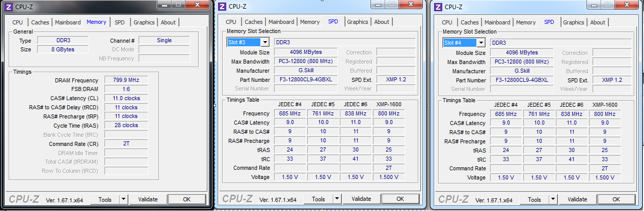
Task: Click Manufacturer G.Skill in Slot #3 window
Action: (307, 71)
